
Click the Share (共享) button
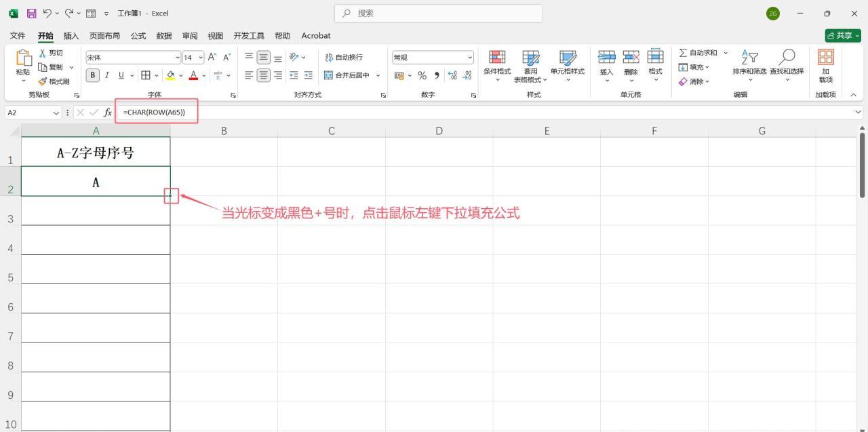(843, 35)
